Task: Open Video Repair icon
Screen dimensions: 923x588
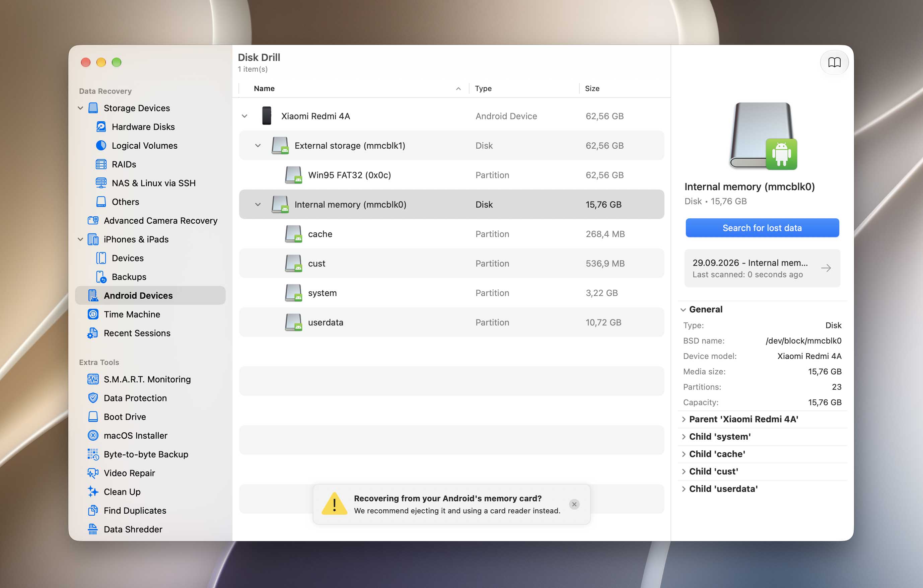Action: click(x=93, y=473)
